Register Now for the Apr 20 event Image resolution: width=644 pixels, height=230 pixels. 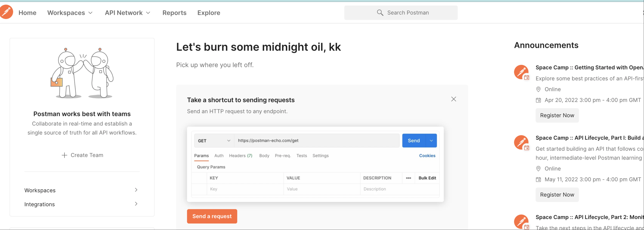(x=557, y=115)
